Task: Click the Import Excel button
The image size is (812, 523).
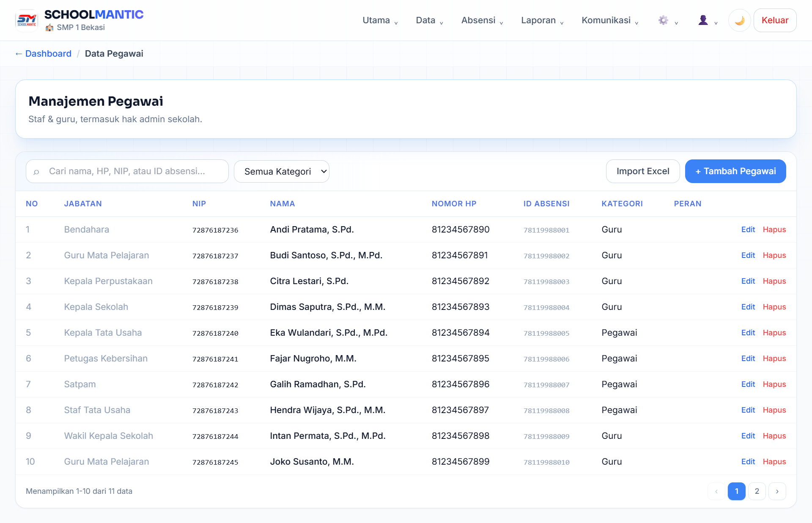Action: (x=643, y=171)
